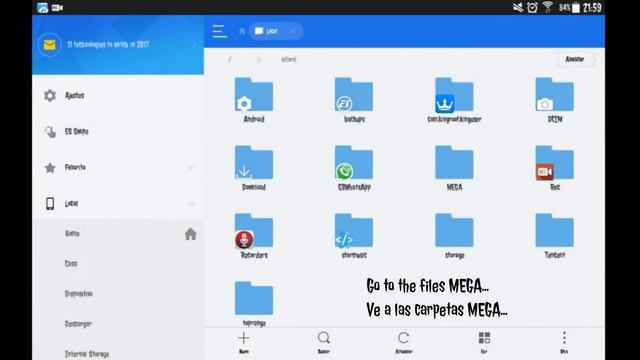Tap the Refresh button

[x=404, y=342]
